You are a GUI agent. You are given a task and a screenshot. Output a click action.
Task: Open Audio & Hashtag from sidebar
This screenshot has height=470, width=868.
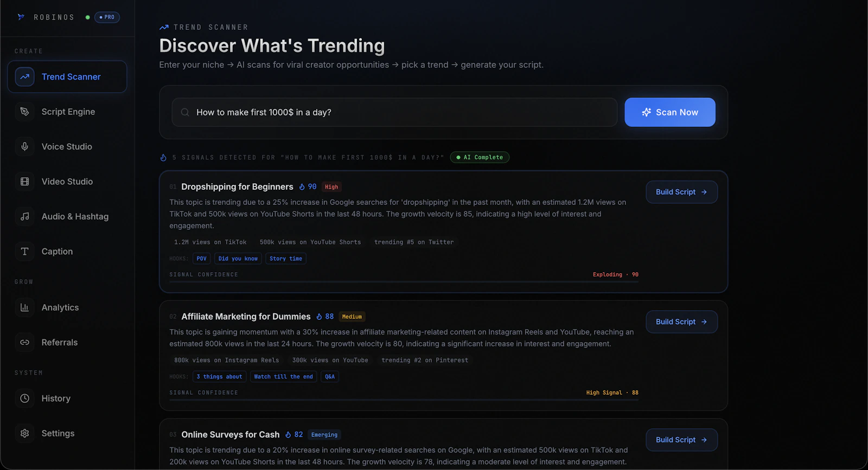67,217
